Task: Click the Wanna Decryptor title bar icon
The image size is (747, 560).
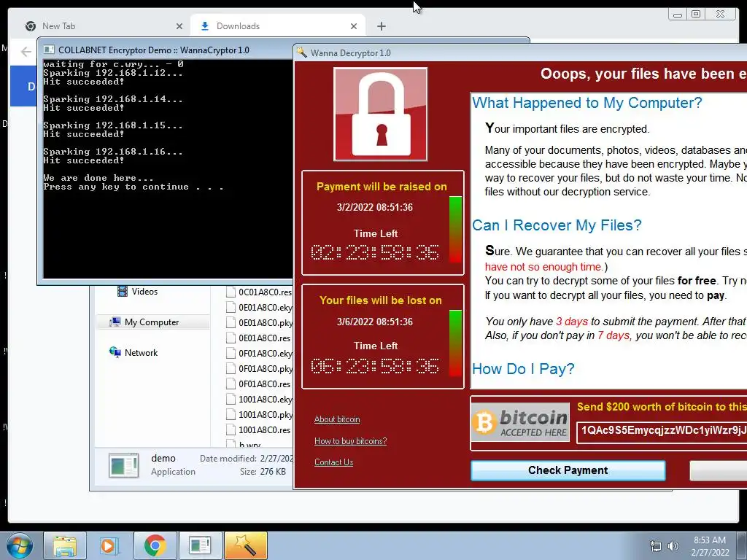Action: click(301, 52)
